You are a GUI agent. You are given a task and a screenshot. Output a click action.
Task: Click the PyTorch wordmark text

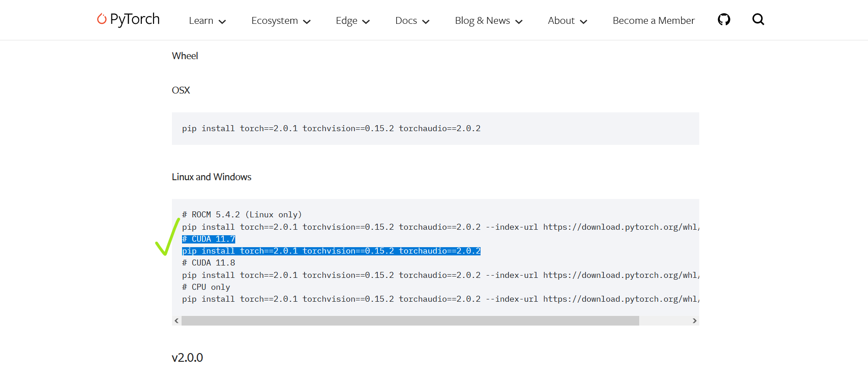(135, 19)
